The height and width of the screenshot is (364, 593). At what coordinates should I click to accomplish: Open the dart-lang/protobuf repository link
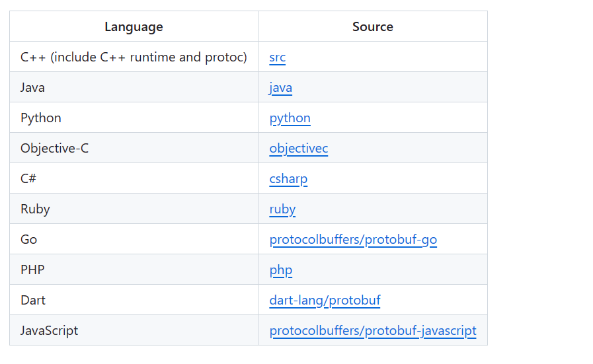[x=325, y=301]
